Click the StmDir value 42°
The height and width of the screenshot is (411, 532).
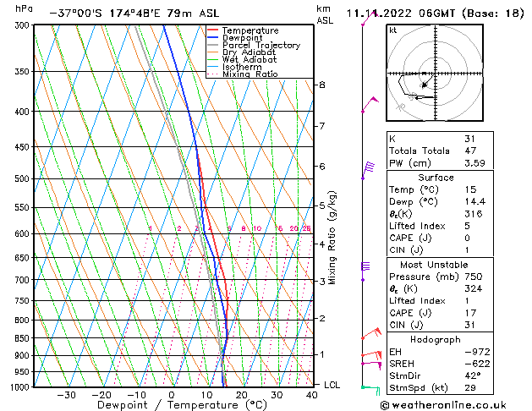click(x=472, y=375)
